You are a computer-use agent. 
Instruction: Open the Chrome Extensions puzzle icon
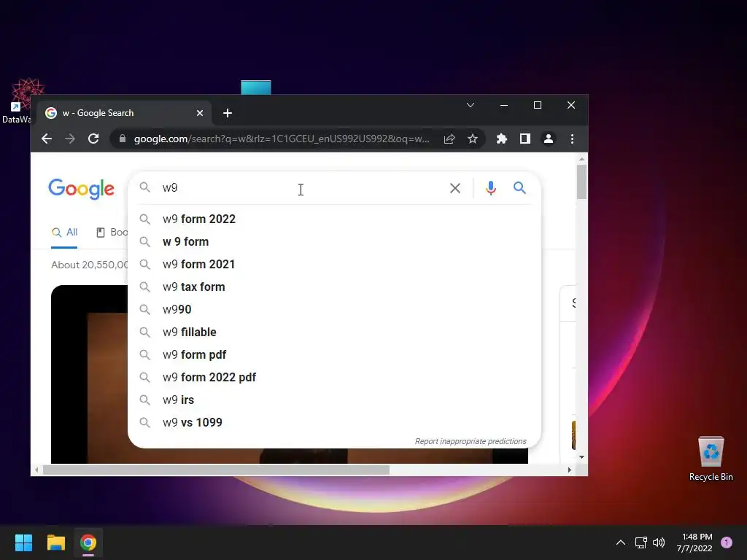502,139
